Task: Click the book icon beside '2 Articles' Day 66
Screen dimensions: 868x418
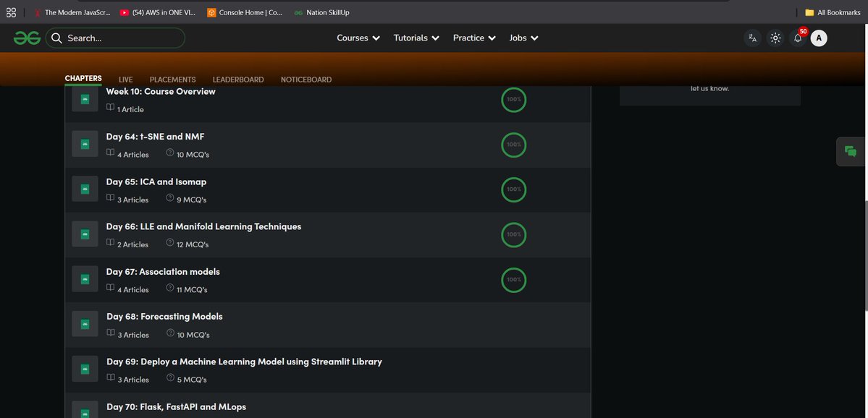Action: click(x=111, y=242)
